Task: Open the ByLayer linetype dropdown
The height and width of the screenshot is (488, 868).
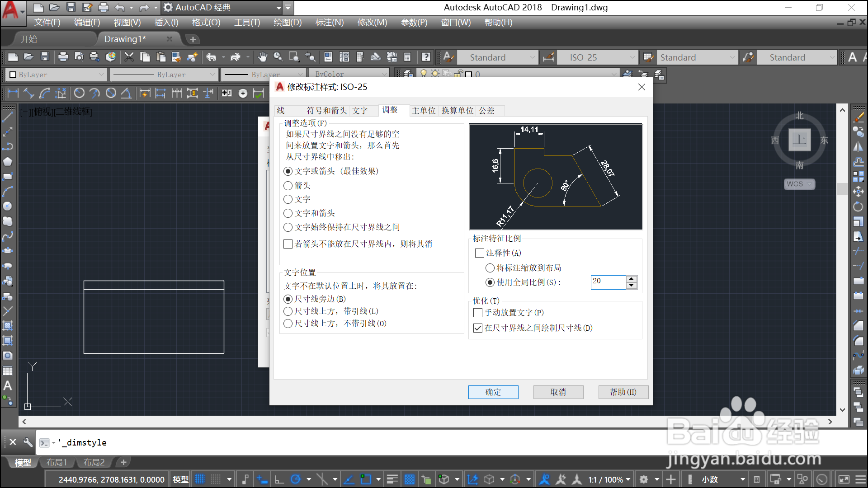Action: 164,75
